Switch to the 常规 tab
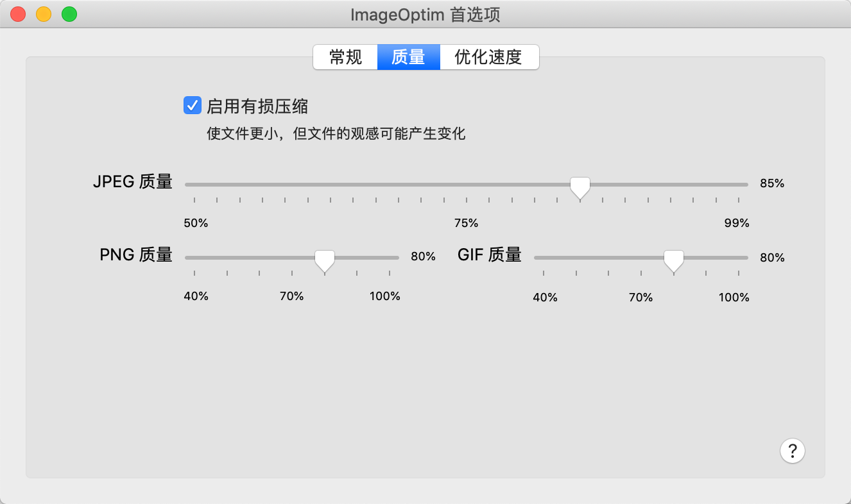This screenshot has height=504, width=851. coord(345,57)
